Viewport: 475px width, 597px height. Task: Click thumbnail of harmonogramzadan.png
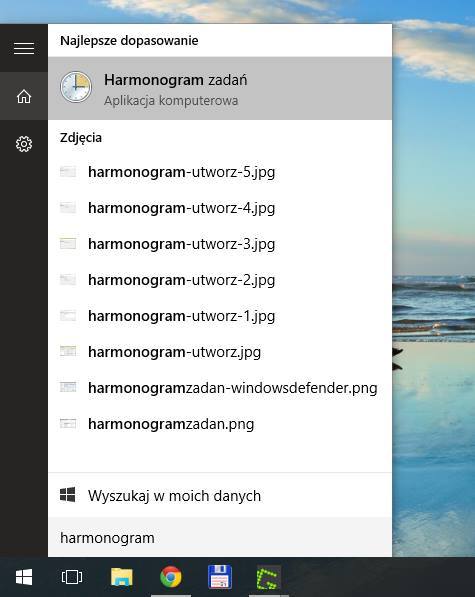coord(68,423)
